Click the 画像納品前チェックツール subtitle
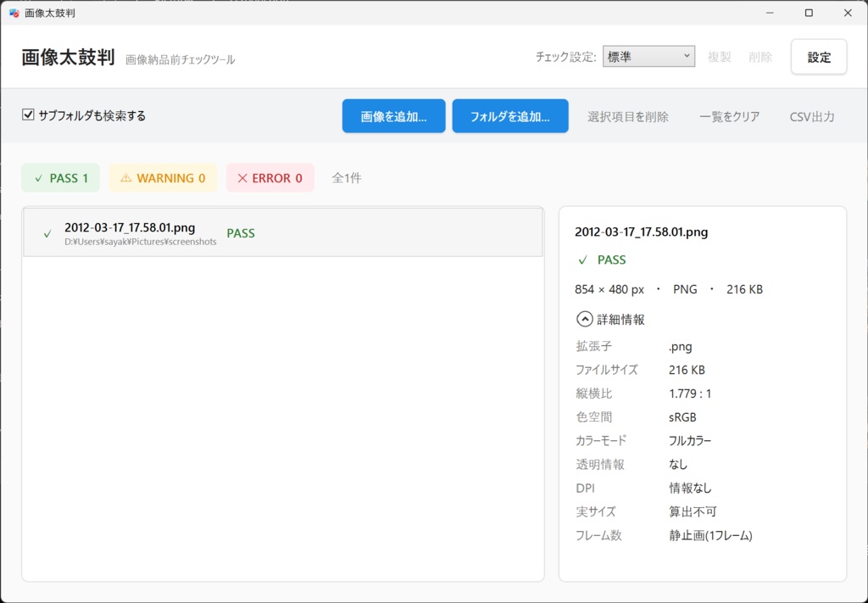 click(x=180, y=59)
